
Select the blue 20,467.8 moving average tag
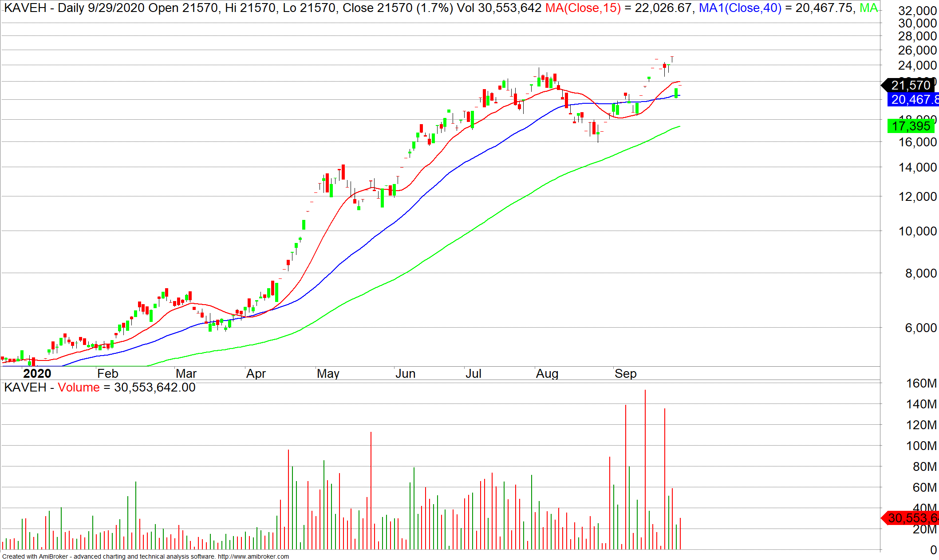tap(913, 99)
